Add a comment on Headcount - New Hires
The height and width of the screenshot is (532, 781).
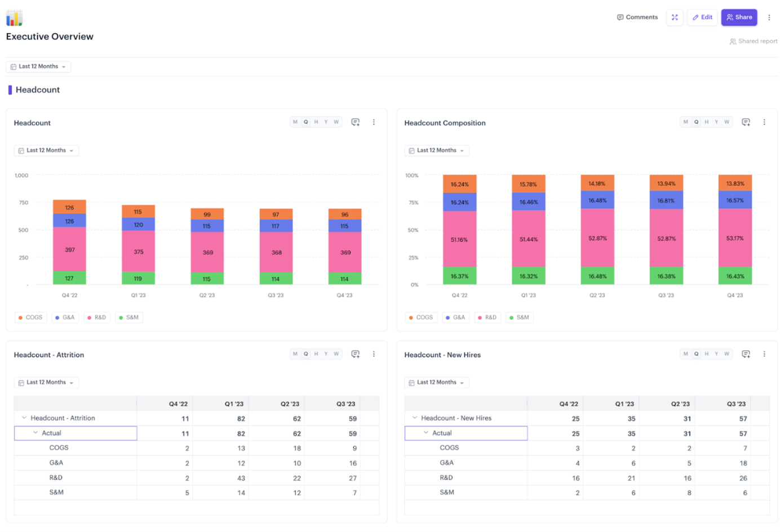[745, 354]
